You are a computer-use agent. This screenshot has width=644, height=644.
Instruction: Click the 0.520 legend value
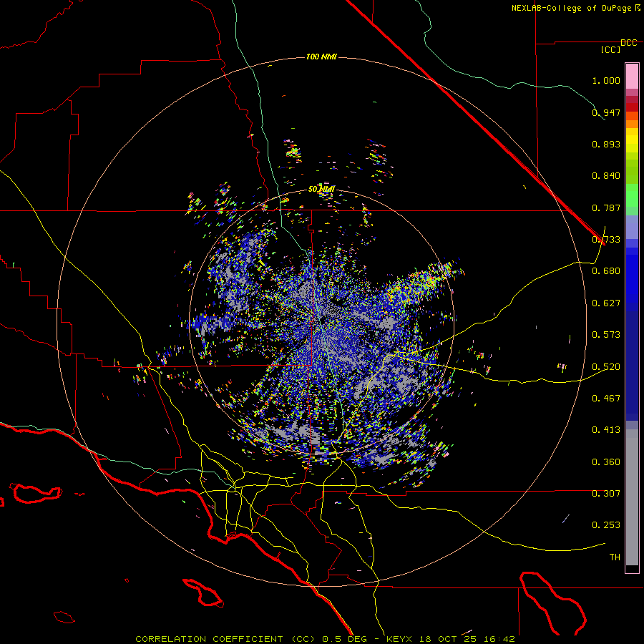coord(606,366)
